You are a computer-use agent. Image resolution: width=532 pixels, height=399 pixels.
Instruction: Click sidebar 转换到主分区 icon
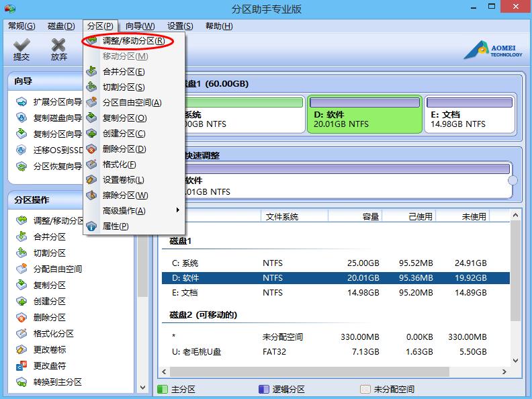click(x=21, y=382)
